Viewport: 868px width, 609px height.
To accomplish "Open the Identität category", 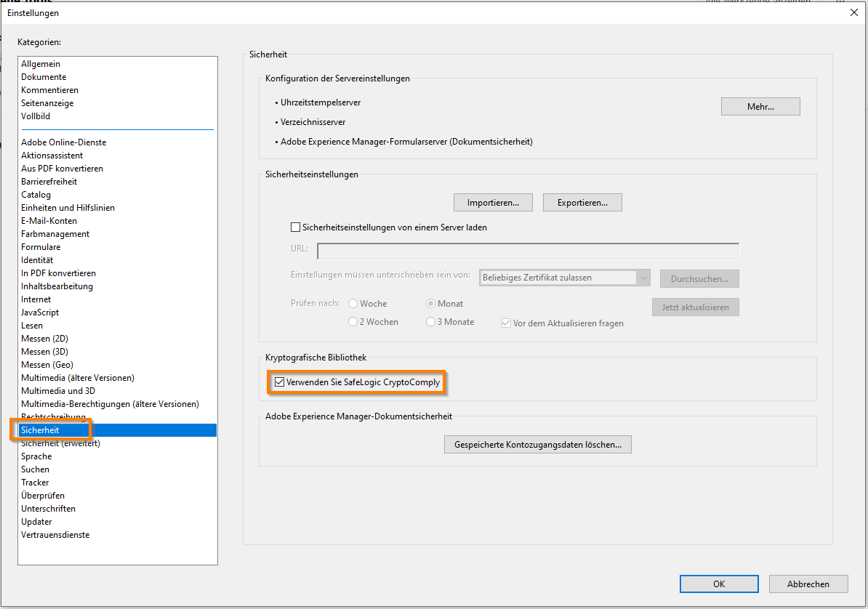I will [37, 260].
